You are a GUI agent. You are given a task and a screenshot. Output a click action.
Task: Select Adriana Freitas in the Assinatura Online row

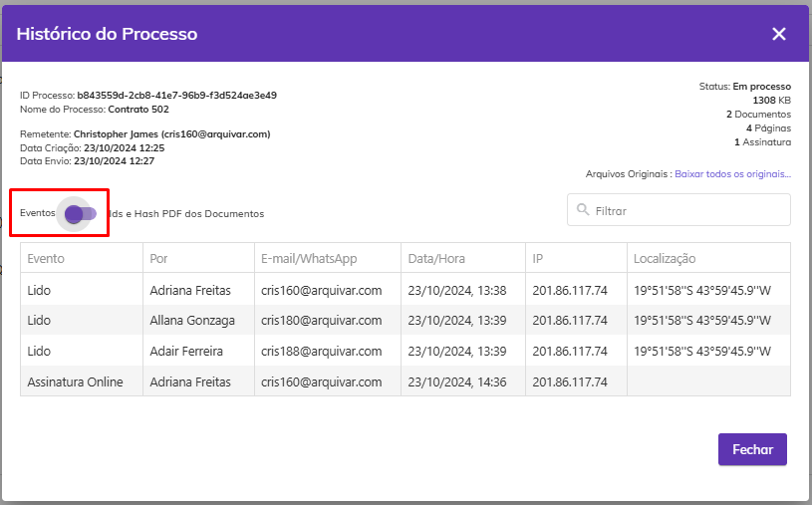tap(198, 381)
